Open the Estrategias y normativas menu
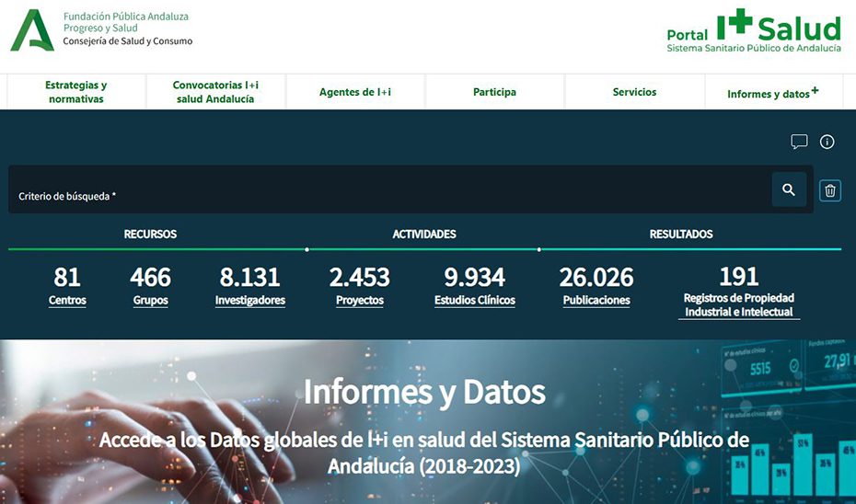Image resolution: width=856 pixels, height=504 pixels. pyautogui.click(x=75, y=92)
